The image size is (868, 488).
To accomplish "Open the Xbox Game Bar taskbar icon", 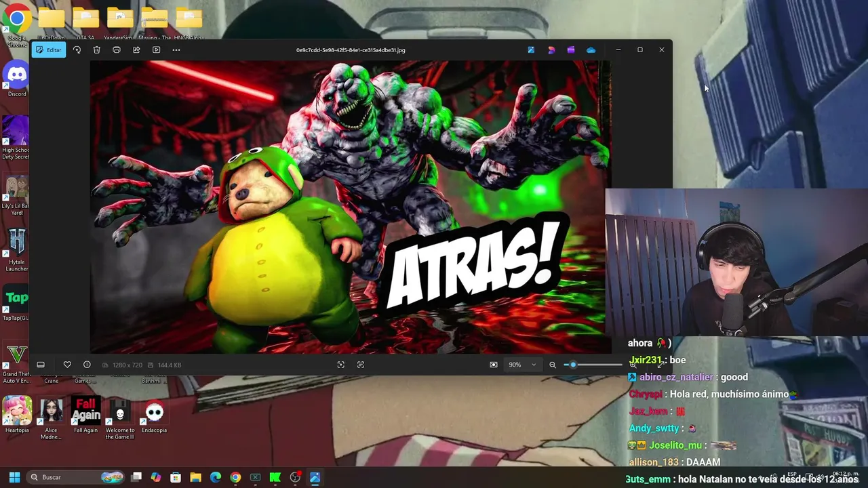I will [255, 477].
